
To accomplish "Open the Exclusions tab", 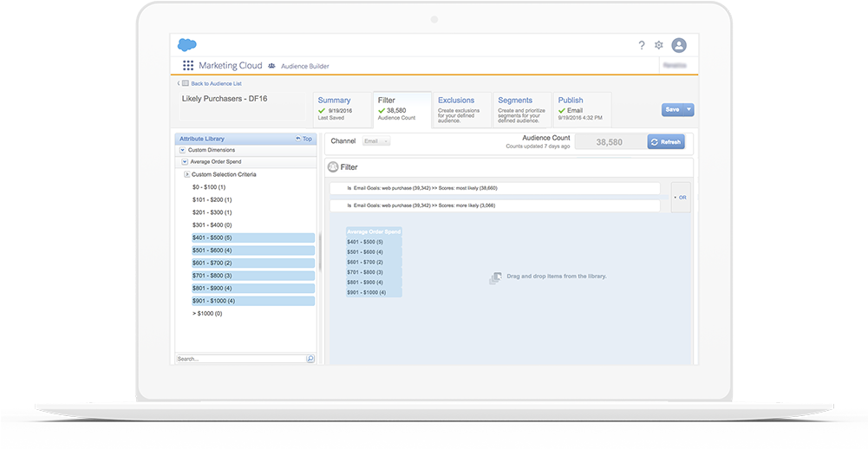I will click(x=462, y=109).
